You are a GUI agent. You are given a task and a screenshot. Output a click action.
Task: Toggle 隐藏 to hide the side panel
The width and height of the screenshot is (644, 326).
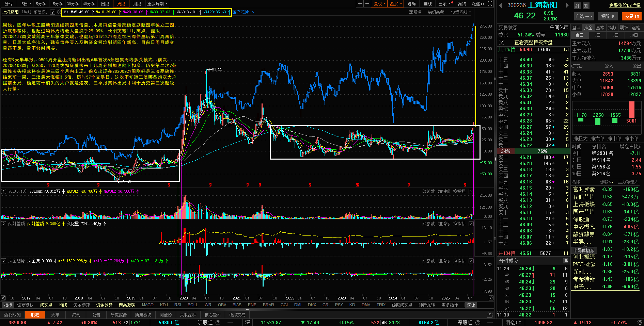click(478, 4)
